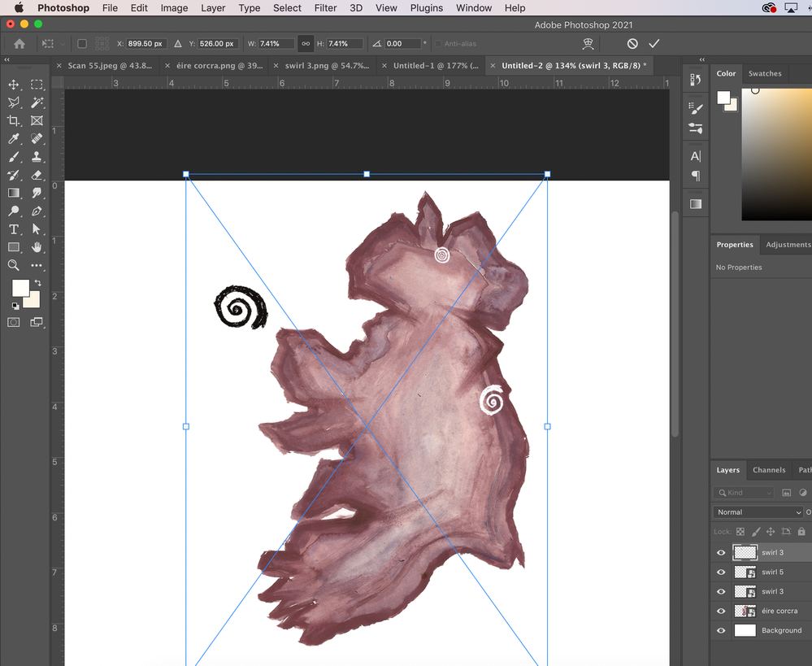The image size is (812, 666).
Task: Click the foreground color swatch in toolbar
Action: (x=20, y=287)
